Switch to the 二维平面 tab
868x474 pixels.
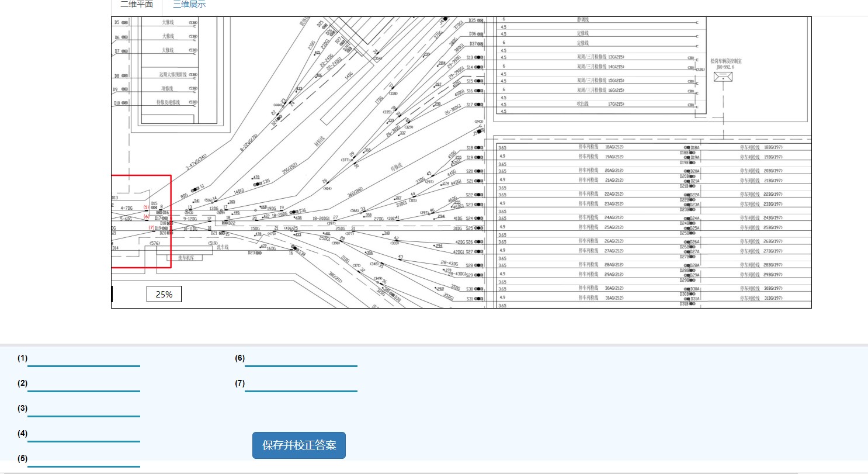pos(137,5)
